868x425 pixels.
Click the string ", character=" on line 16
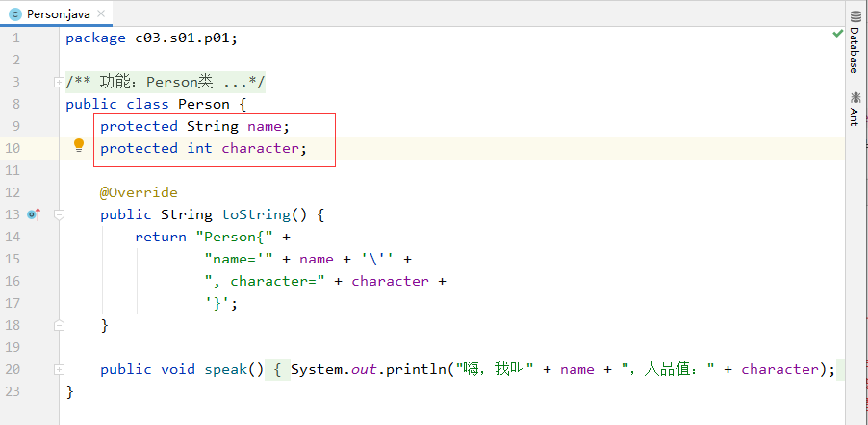265,281
